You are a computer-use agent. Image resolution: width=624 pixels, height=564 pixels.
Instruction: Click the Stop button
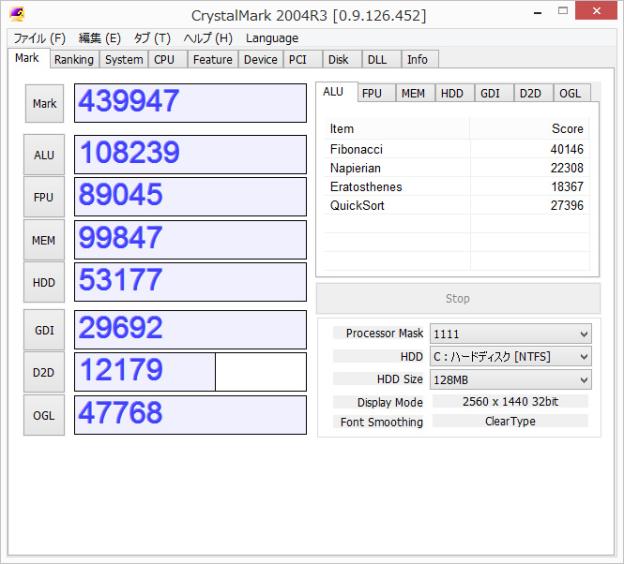(x=458, y=299)
